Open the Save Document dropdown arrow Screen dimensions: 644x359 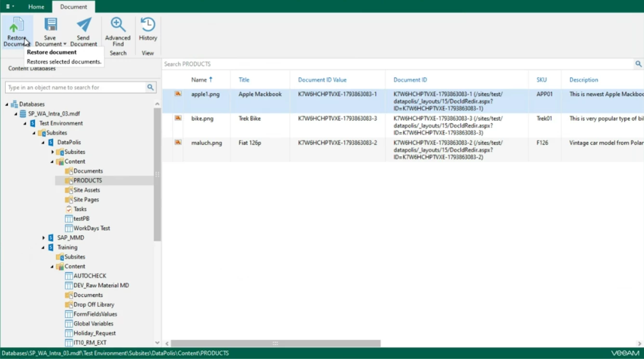tap(65, 44)
